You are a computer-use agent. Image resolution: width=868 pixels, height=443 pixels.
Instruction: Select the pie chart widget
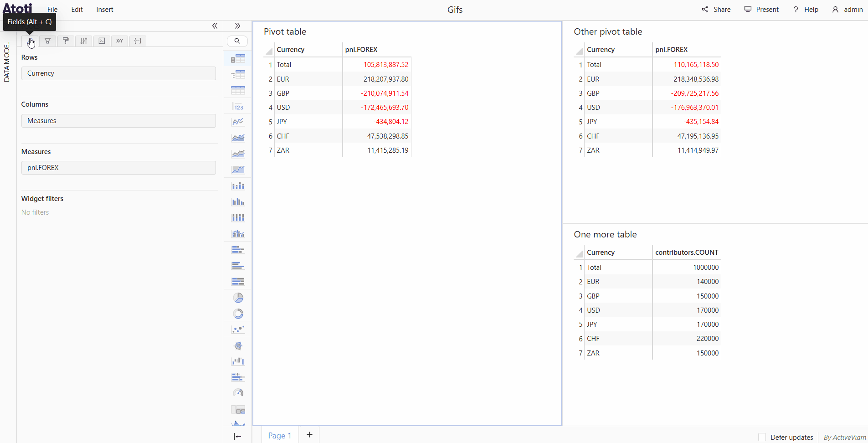click(x=238, y=298)
